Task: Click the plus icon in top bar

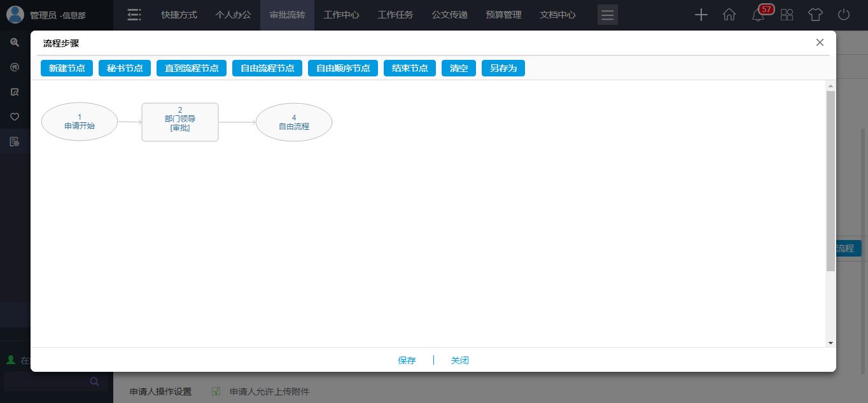Action: tap(701, 15)
